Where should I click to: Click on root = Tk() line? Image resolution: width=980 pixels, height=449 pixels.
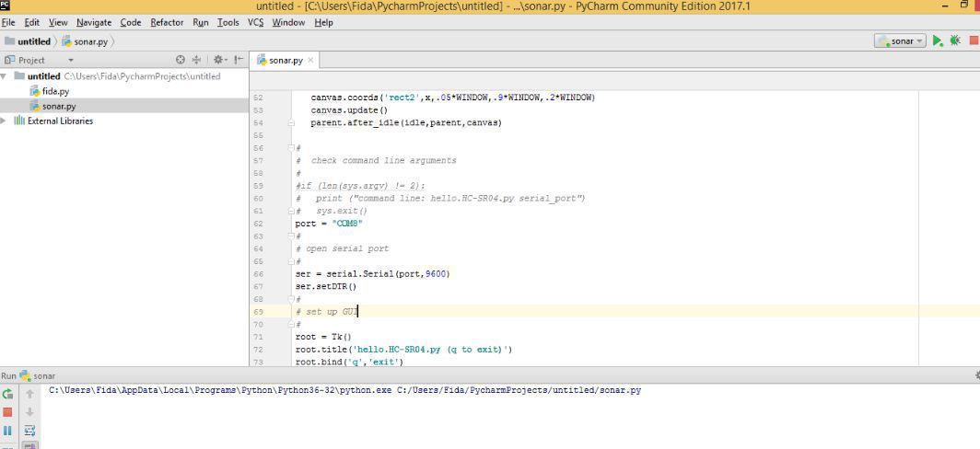point(323,338)
